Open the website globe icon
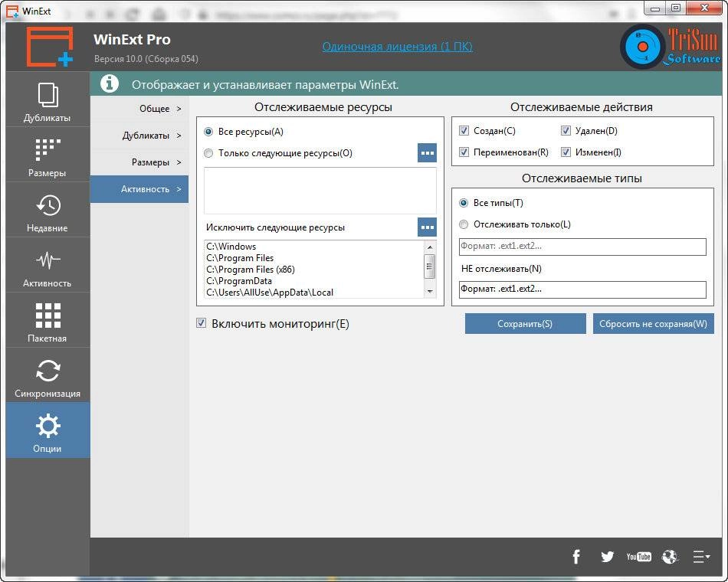This screenshot has height=582, width=728. click(670, 556)
